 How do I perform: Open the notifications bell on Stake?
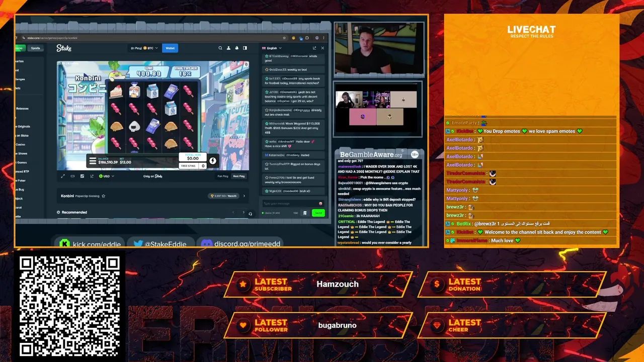coord(236,48)
